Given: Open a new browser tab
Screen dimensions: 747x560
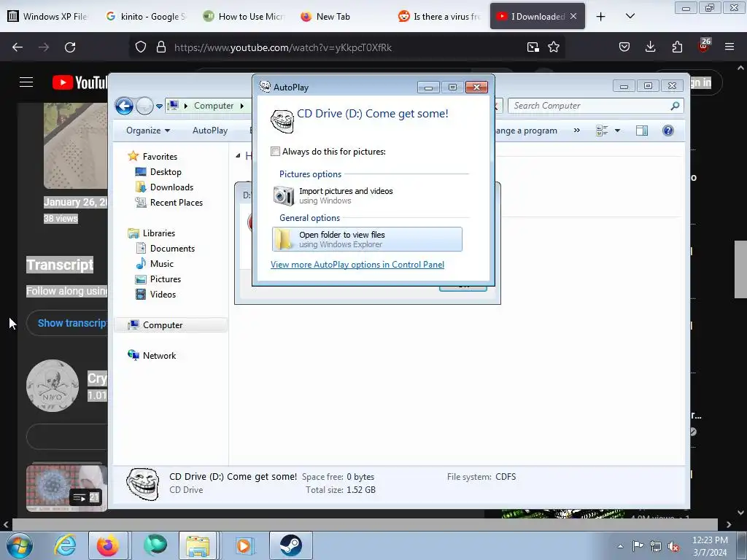Looking at the screenshot, I should [x=601, y=17].
